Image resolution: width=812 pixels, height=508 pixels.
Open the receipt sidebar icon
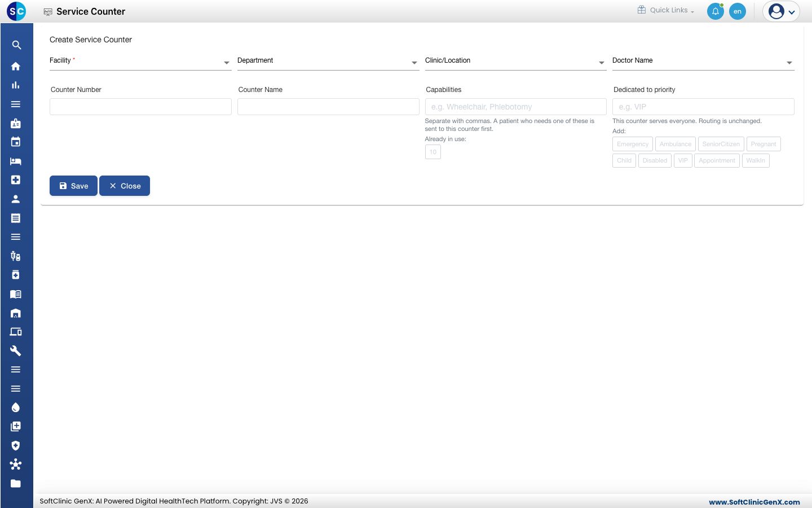coord(16,218)
